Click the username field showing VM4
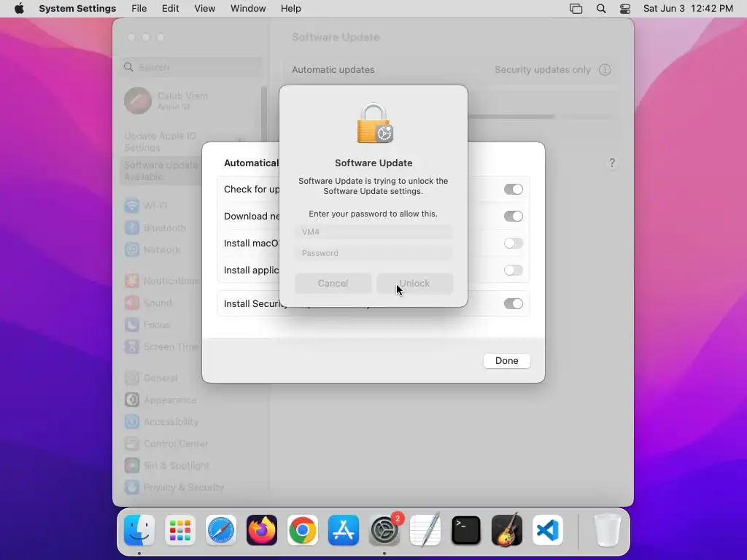Image resolution: width=747 pixels, height=560 pixels. [373, 232]
